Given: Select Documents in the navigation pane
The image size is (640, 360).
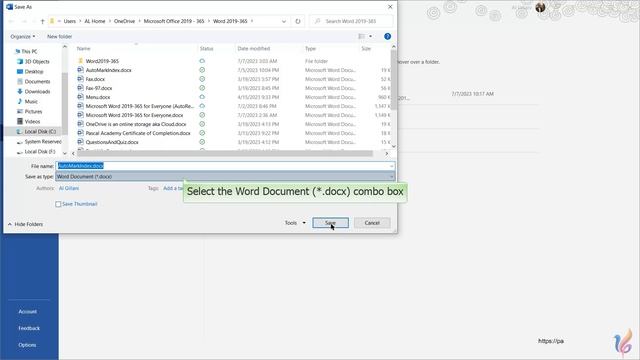Looking at the screenshot, I should click(37, 82).
